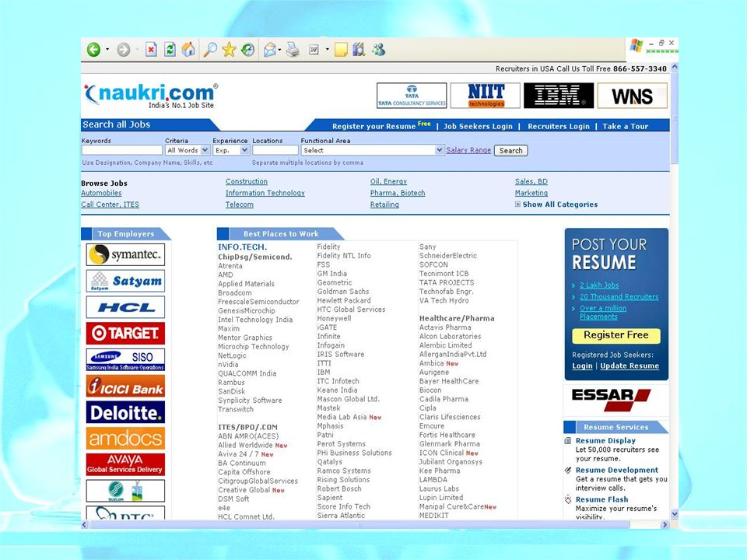Open the Criteria All Words dropdown
Screen dimensions: 747x560
point(188,150)
